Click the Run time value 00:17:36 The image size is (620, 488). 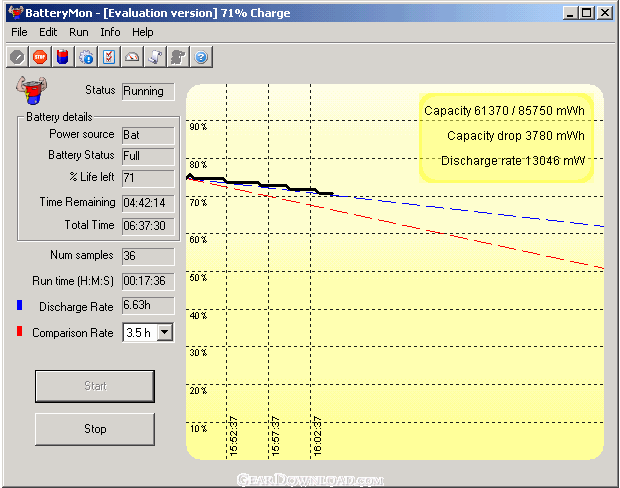[148, 281]
